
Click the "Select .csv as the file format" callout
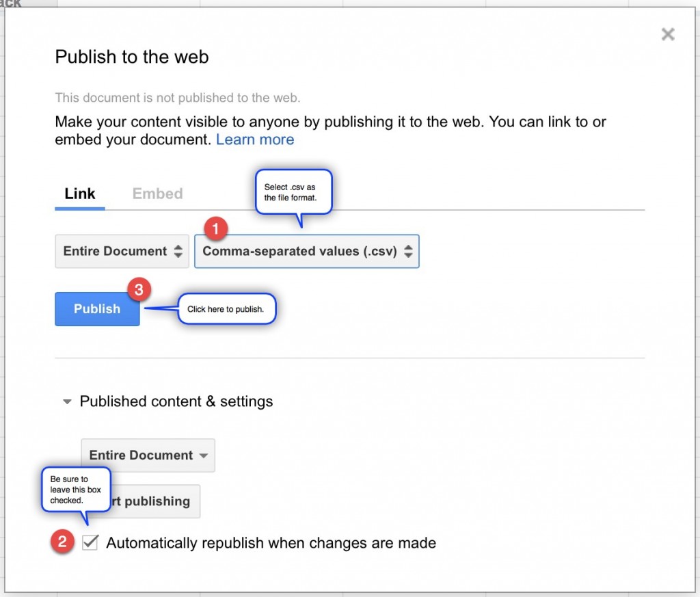pos(295,192)
